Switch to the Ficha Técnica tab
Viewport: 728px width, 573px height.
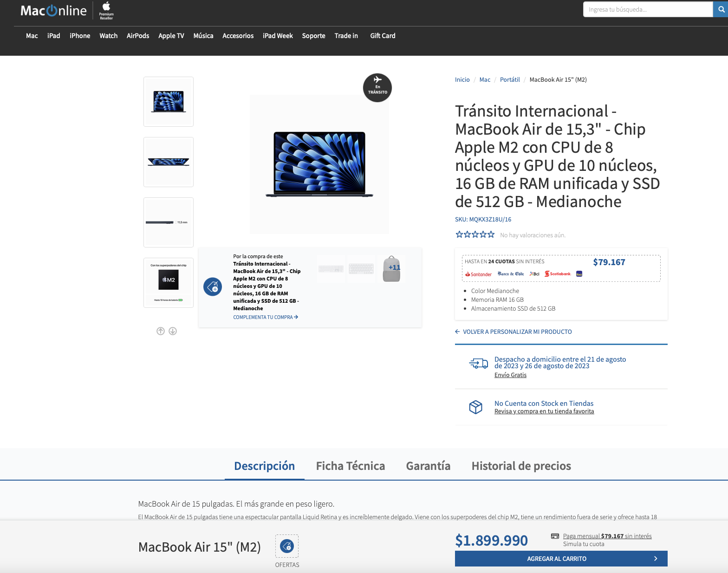click(351, 466)
